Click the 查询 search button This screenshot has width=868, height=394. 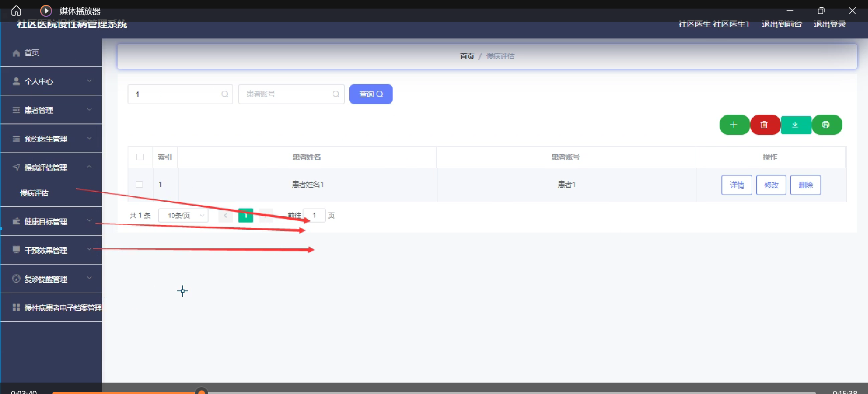[x=371, y=94]
